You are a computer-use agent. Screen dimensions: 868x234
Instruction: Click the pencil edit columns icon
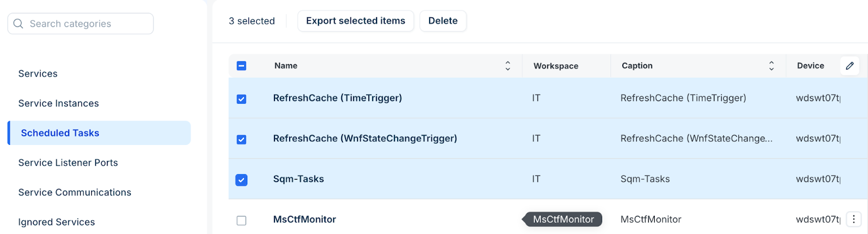click(x=850, y=66)
